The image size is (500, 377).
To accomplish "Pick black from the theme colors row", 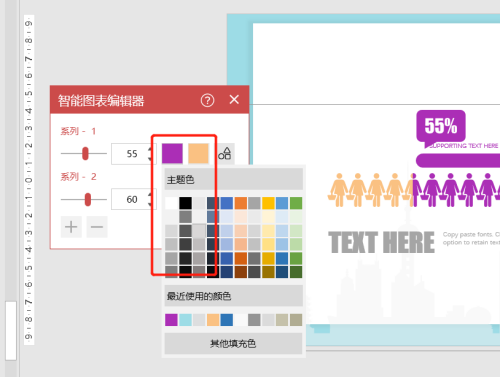I will pos(185,203).
